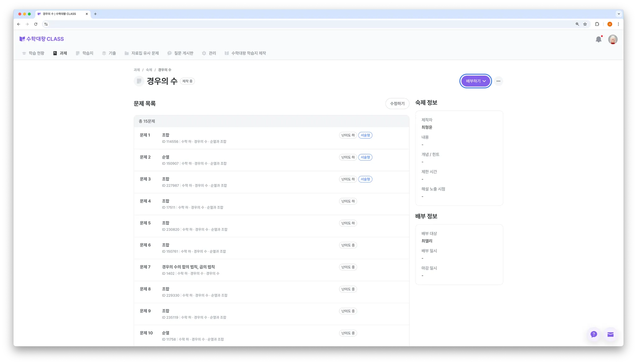Click the orange Chrome profile icon
The image size is (637, 364).
pos(610,24)
